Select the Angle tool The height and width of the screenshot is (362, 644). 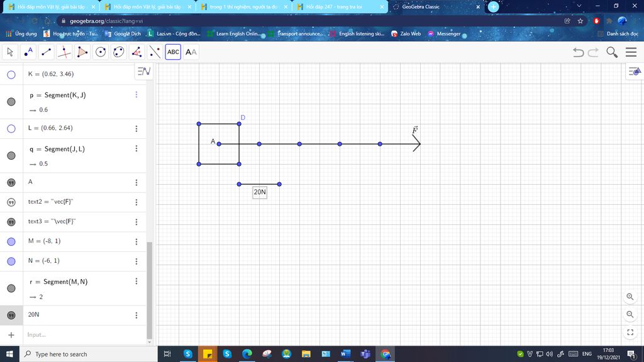[136, 52]
